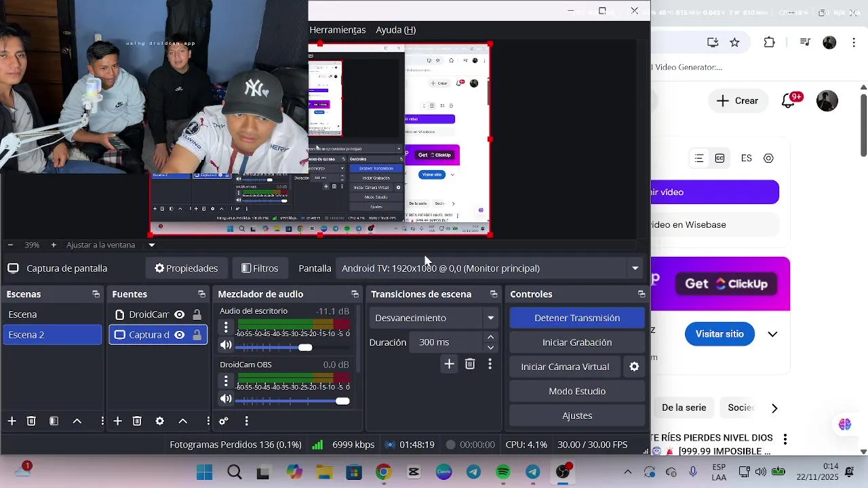The image size is (868, 488).
Task: Open the Pantalla monitor dropdown
Action: [489, 268]
